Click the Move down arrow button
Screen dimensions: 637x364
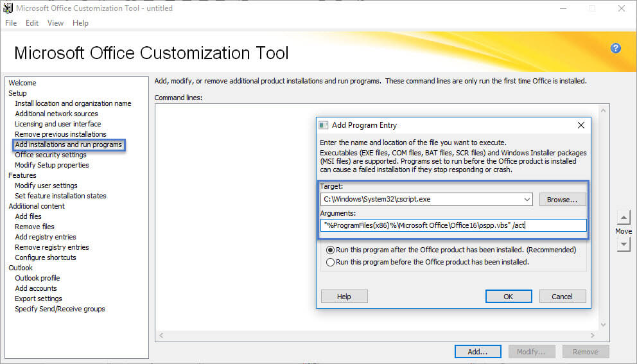[623, 244]
